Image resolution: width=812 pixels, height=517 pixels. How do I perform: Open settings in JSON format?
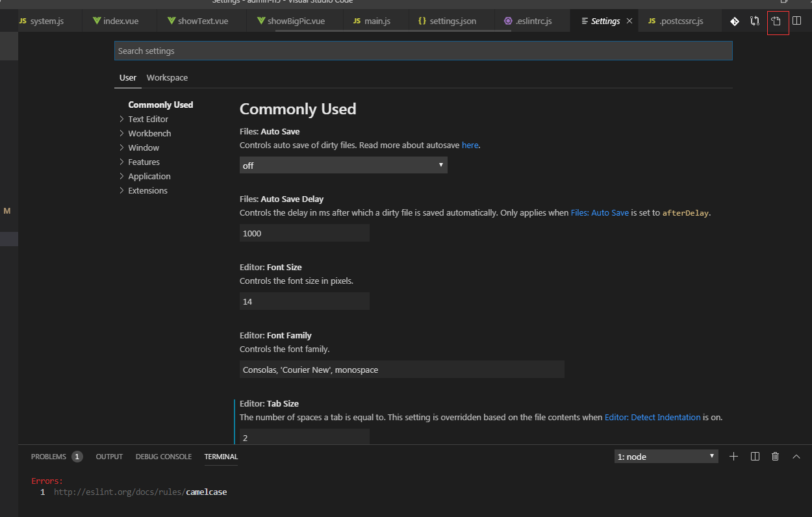(778, 21)
